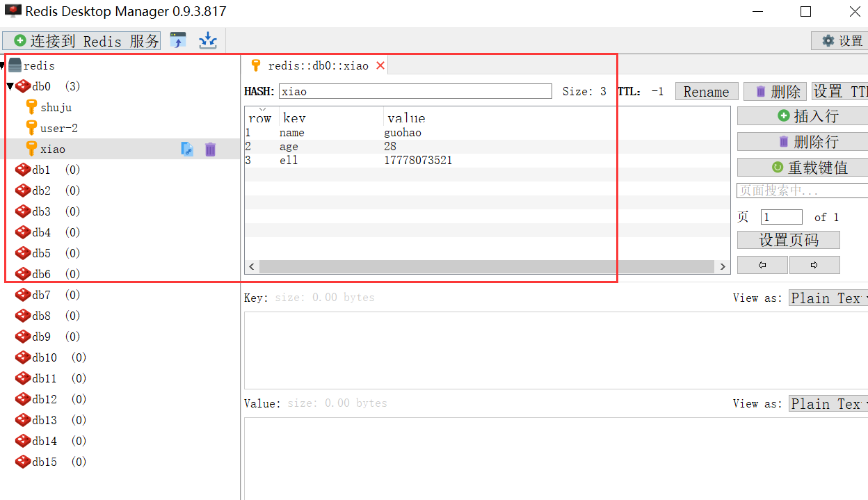The image size is (868, 500).
Task: Click the Key content text area
Action: coord(556,350)
